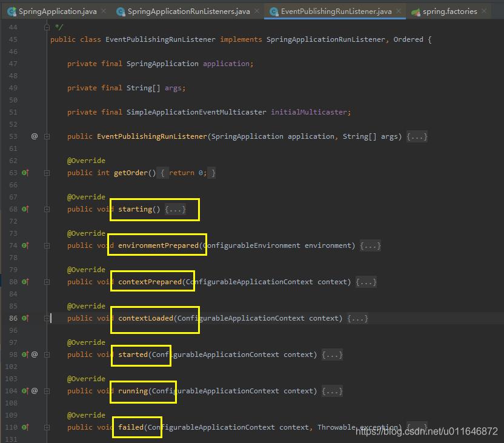Expand the environmentPrepared method fold in the gutter

pyautogui.click(x=47, y=245)
